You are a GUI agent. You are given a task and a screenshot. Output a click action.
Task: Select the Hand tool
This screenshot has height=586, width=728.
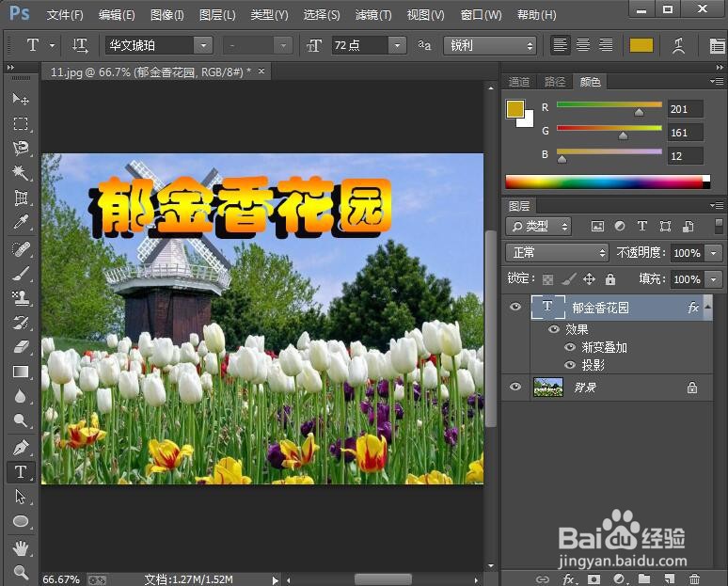tap(21, 548)
